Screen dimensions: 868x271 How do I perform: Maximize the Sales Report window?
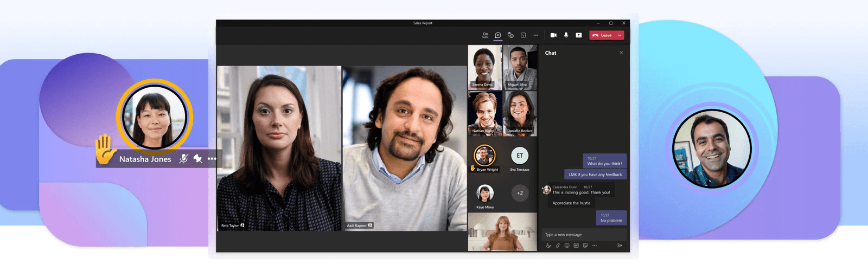point(611,23)
